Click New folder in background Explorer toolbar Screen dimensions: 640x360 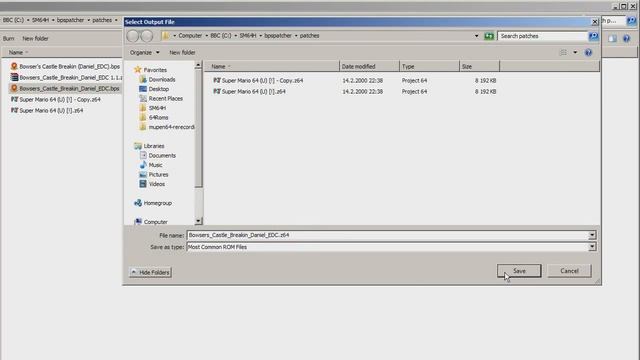click(35, 38)
